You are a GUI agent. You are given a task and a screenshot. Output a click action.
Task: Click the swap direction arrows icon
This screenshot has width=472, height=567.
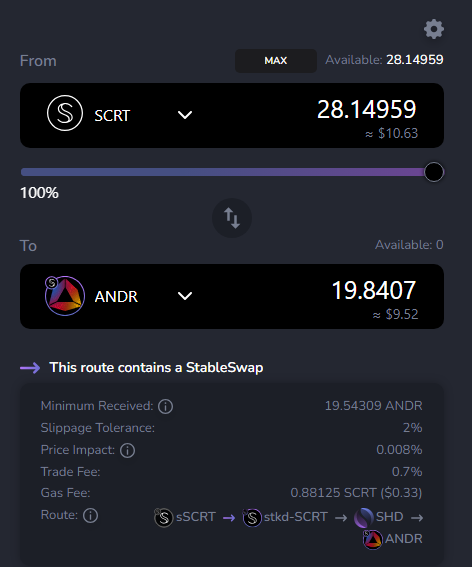(232, 218)
